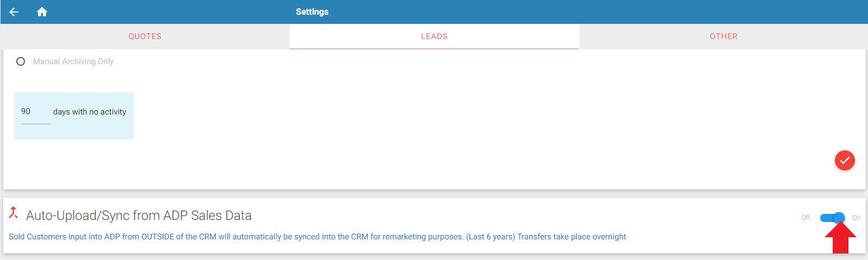Save settings with the red checkmark button
This screenshot has width=868, height=260.
(x=845, y=160)
